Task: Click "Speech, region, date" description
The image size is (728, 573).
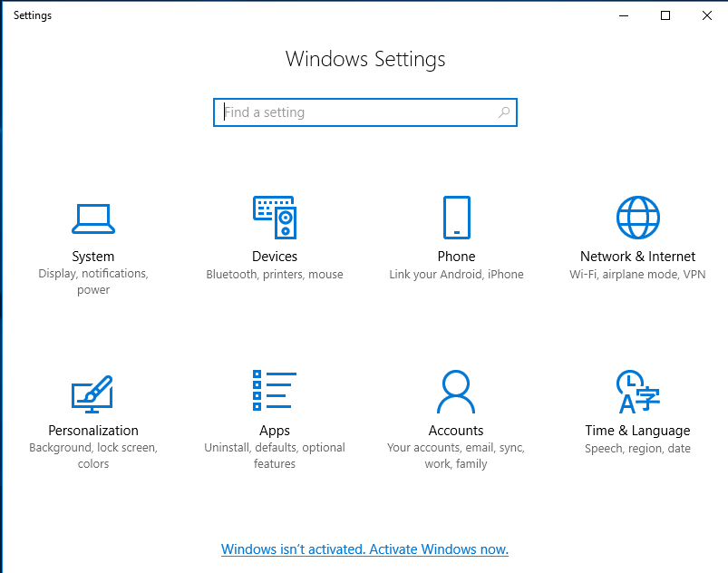Action: (637, 449)
